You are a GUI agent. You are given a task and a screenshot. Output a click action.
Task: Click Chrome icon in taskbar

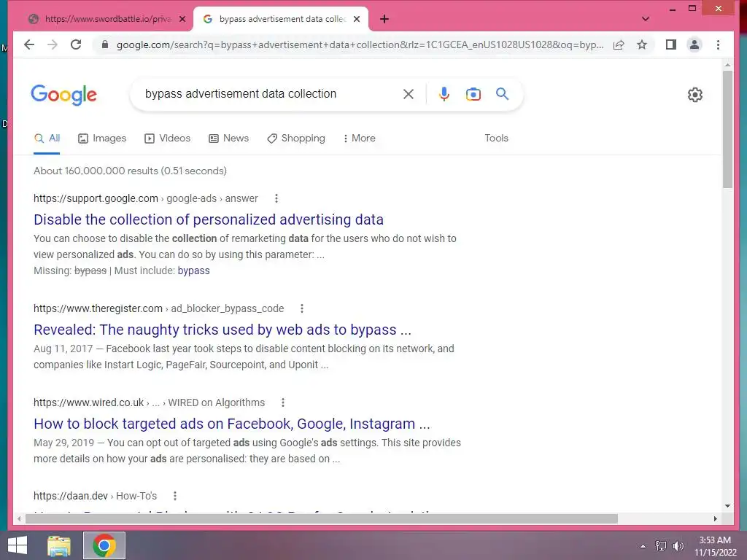tap(104, 545)
